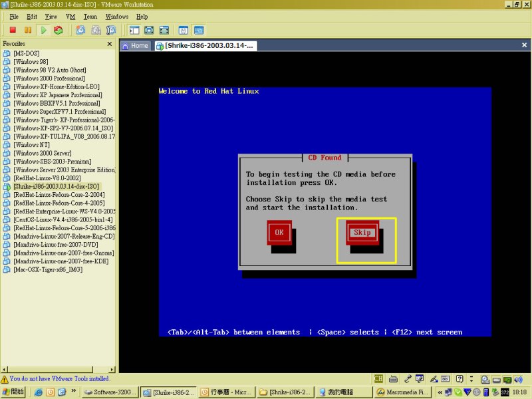
Task: Click the language bar help icon
Action: coord(460,378)
